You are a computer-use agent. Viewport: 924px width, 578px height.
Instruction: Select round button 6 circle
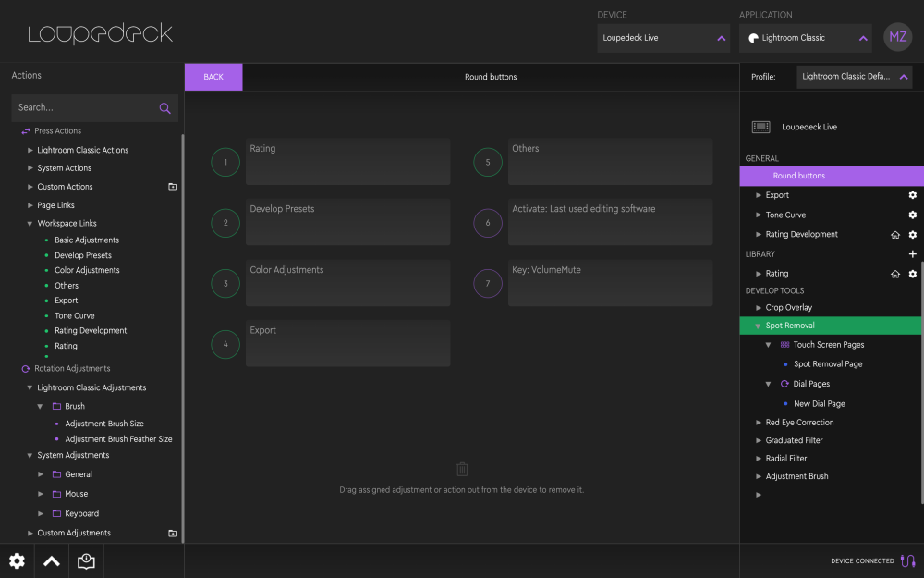tap(488, 223)
